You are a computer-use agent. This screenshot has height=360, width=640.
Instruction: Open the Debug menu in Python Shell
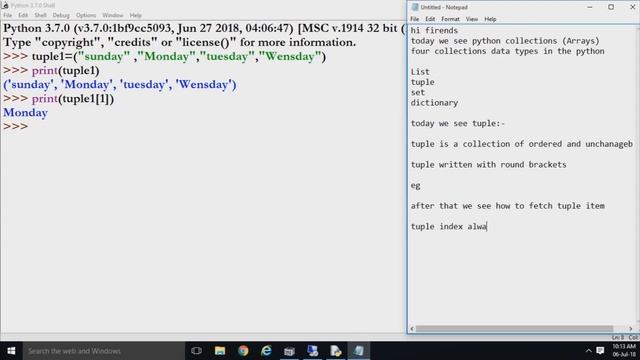tap(61, 15)
